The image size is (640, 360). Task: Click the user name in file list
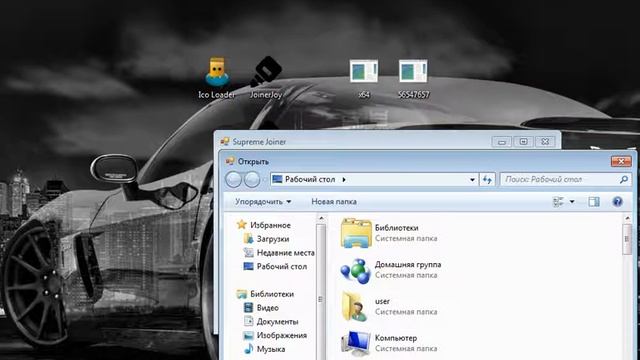pos(382,301)
